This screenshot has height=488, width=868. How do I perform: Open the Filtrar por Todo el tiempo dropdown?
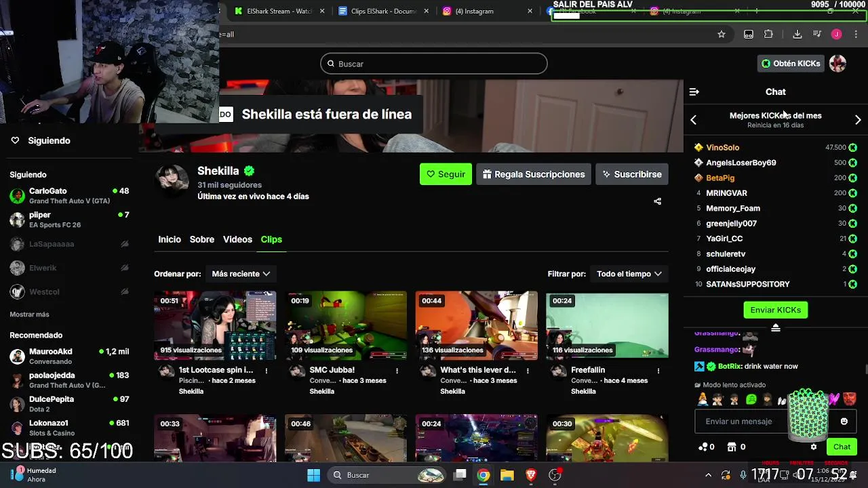click(629, 274)
